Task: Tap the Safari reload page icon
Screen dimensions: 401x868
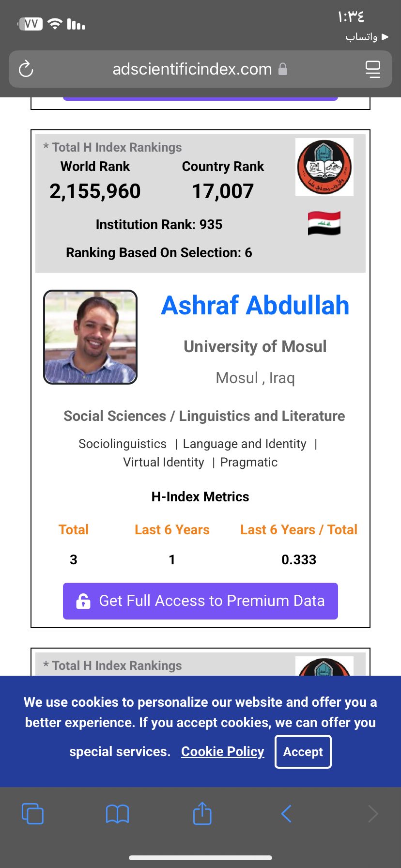Action: 26,69
